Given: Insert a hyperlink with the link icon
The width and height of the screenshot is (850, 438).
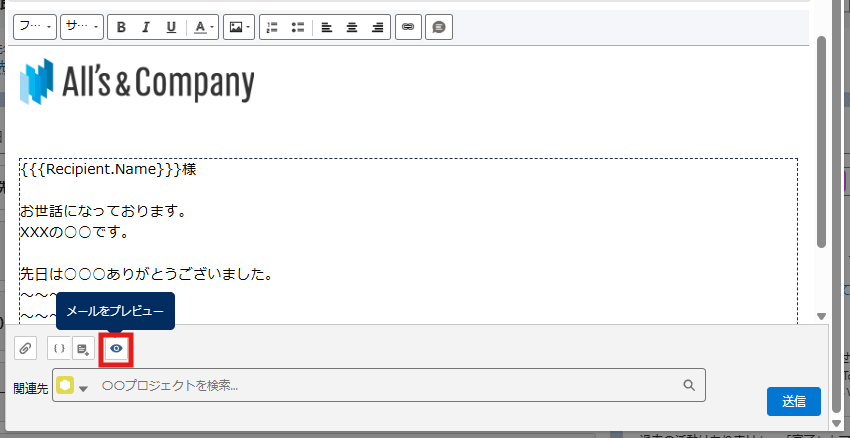Looking at the screenshot, I should click(407, 27).
